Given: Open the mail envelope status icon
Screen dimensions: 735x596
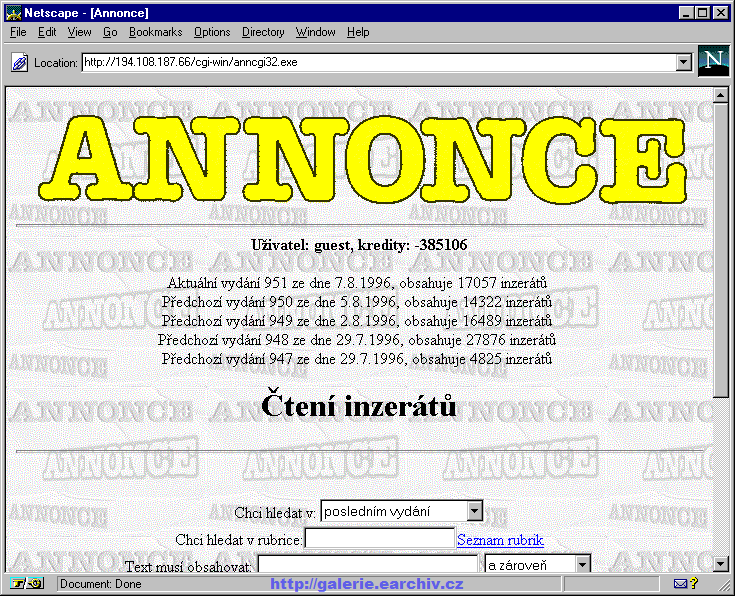Looking at the screenshot, I should (x=680, y=584).
